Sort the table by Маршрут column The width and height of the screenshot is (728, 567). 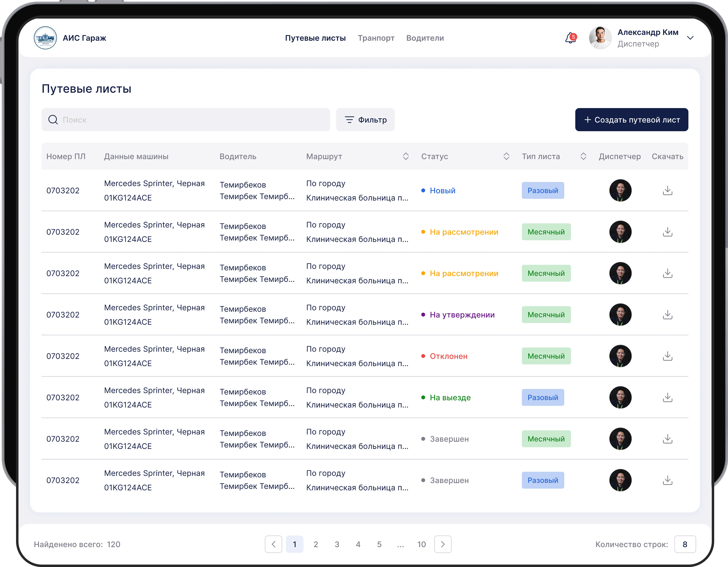406,156
